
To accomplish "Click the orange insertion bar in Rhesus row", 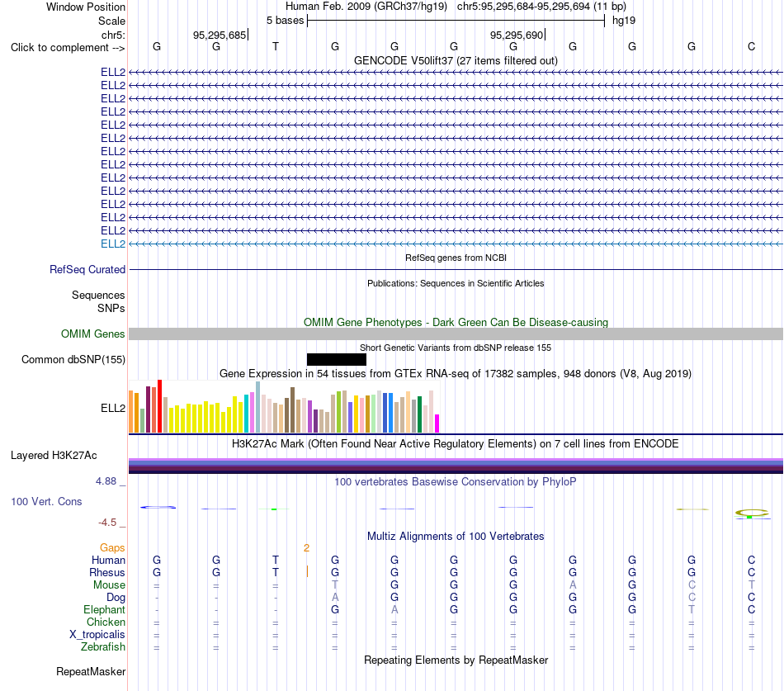I will [307, 571].
